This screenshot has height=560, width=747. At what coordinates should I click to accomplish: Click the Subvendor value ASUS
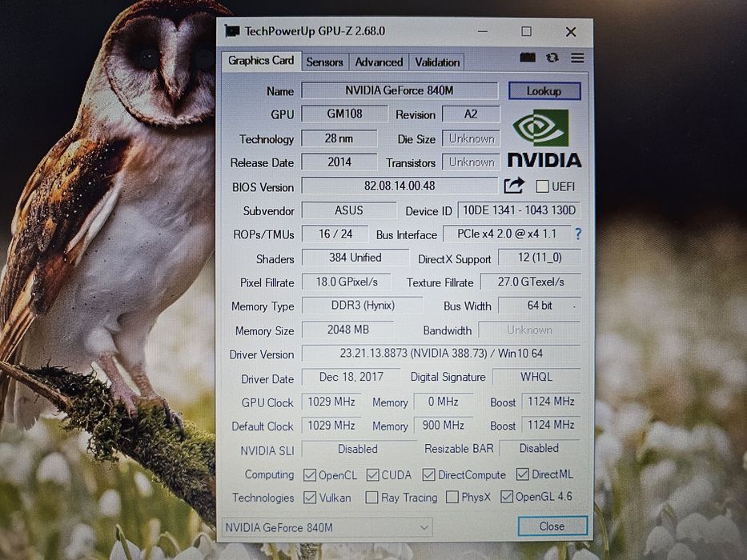tap(349, 210)
